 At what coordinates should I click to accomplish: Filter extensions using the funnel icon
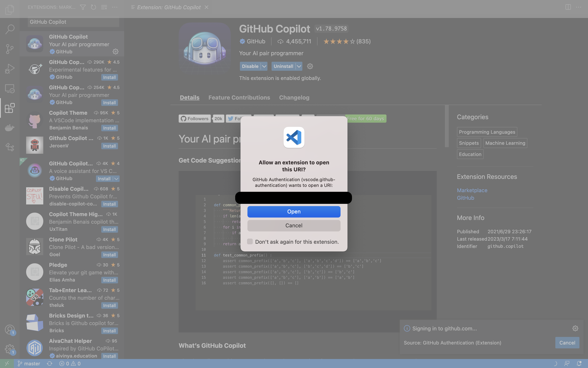[x=83, y=7]
